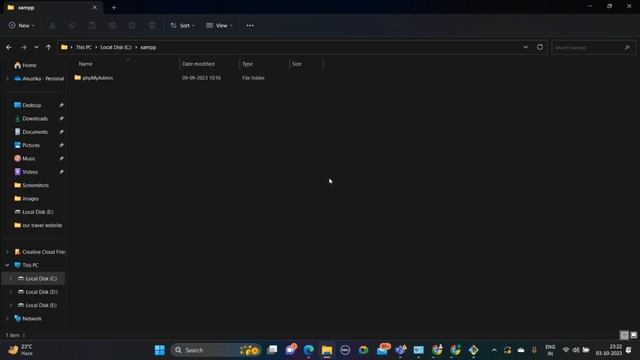The image size is (640, 360).
Task: Click xampp in the address breadcrumb
Action: [148, 47]
